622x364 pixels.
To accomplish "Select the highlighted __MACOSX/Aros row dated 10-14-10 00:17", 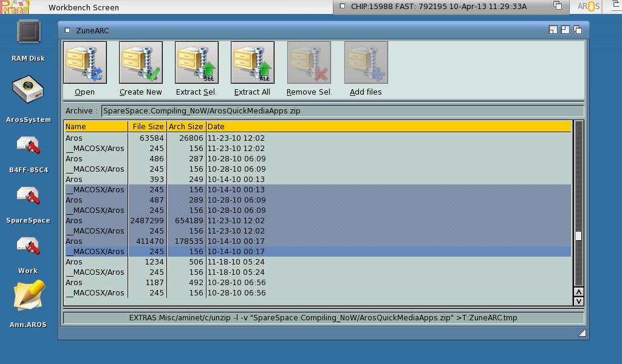I will 318,252.
